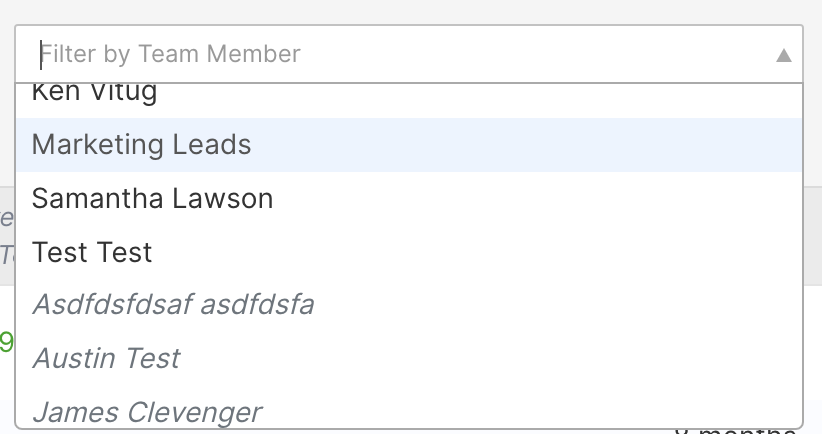Click the placeholder text Filter by Team Member
Viewport: 822px width, 434px height.
(170, 54)
